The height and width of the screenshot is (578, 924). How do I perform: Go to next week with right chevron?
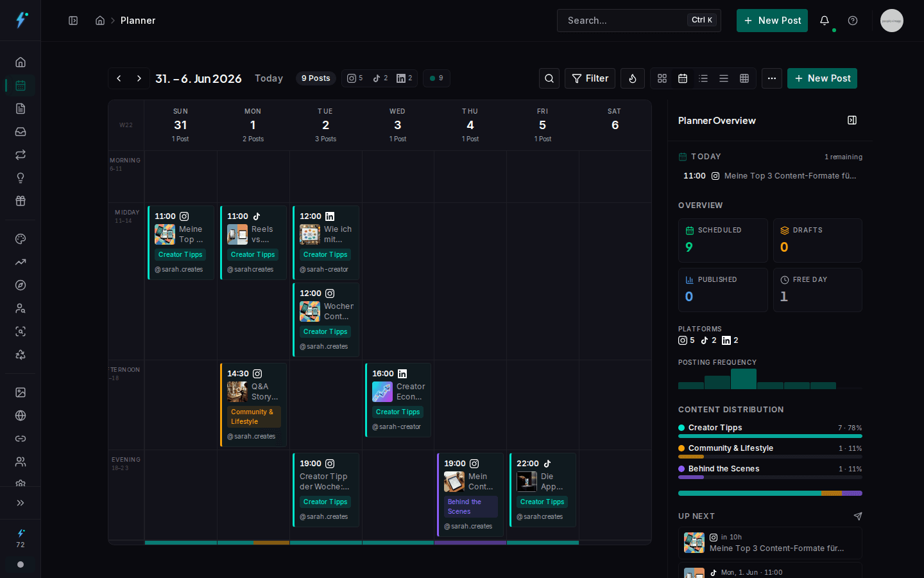point(139,78)
